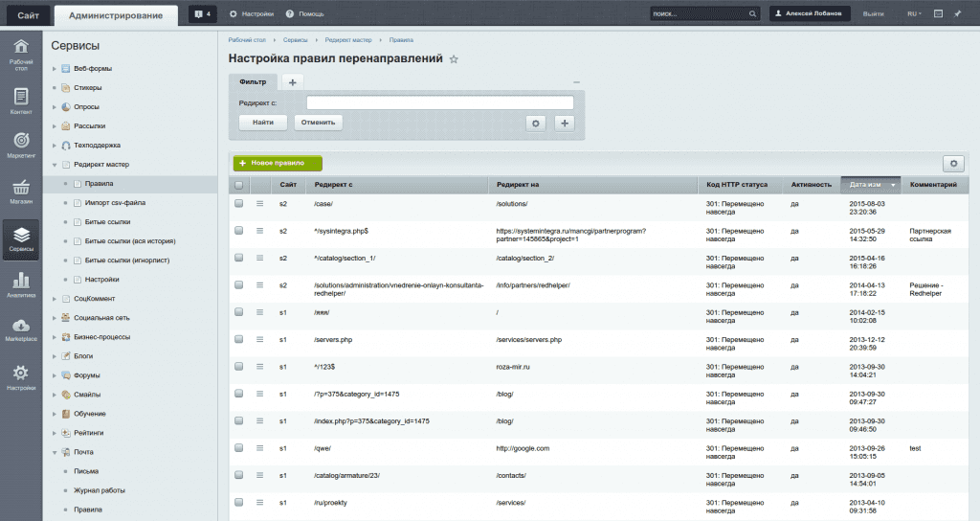Open row actions menu for /яяя/ rule
Viewport: 980px width, 521px height.
260,312
